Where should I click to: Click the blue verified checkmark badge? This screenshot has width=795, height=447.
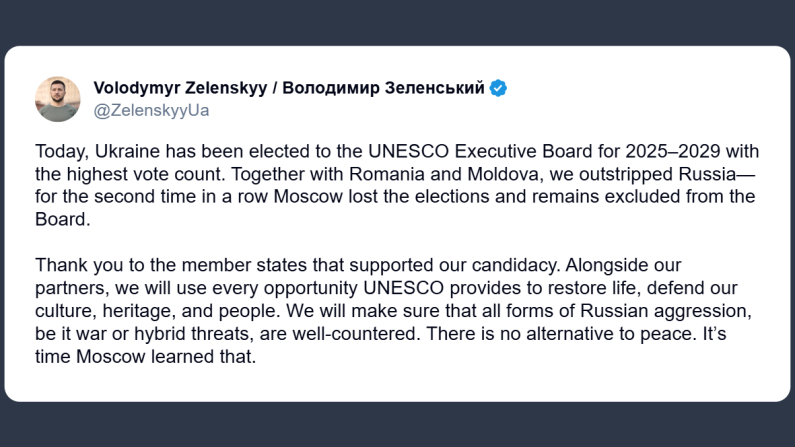(x=498, y=88)
